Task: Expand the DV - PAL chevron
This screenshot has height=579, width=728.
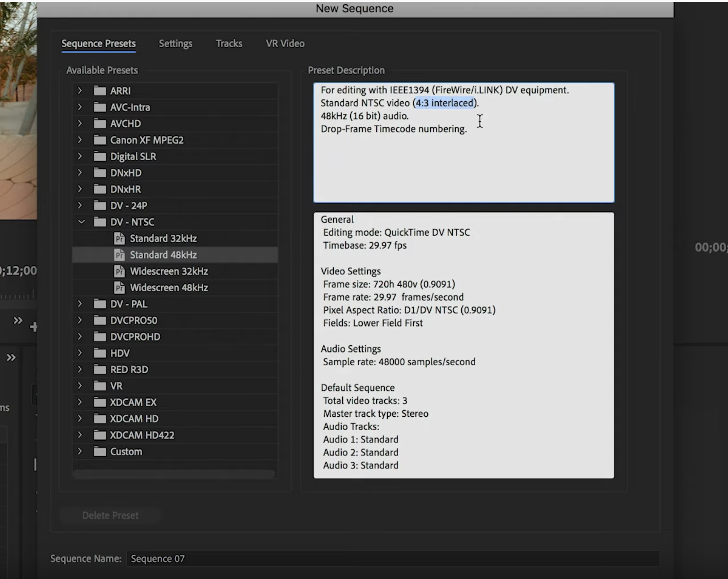Action: click(x=80, y=304)
